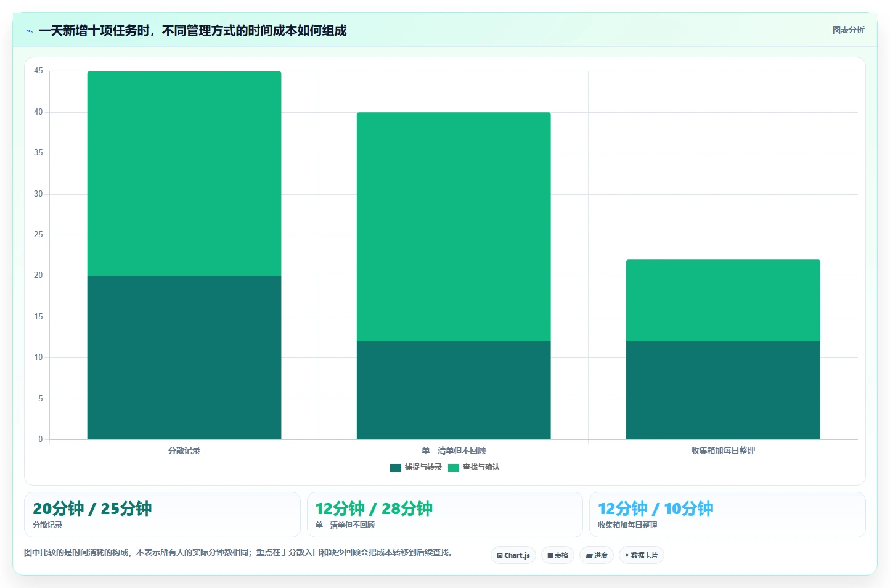
Task: Click the light green segment of 分散记录 bar
Action: [184, 174]
